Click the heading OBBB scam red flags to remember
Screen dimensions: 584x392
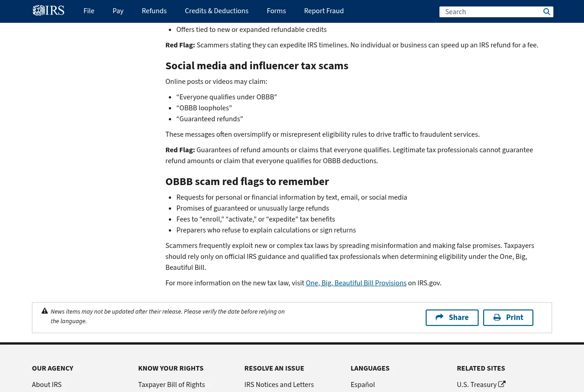247,182
